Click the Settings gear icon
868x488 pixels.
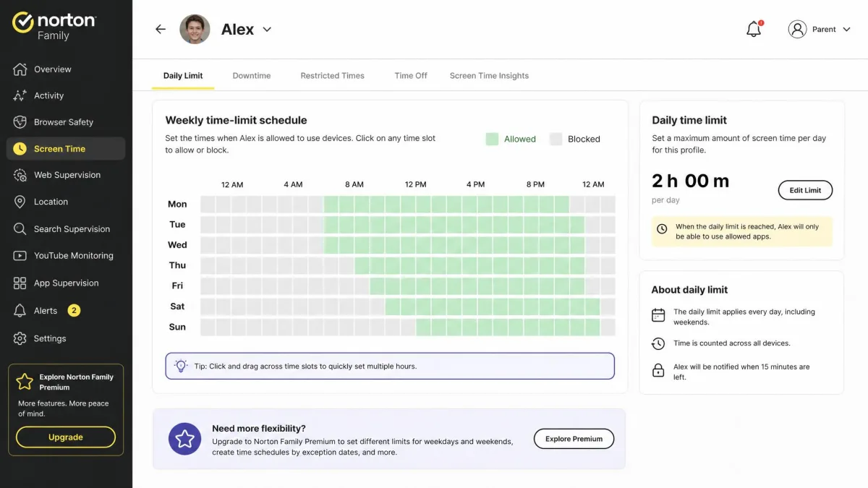point(20,338)
